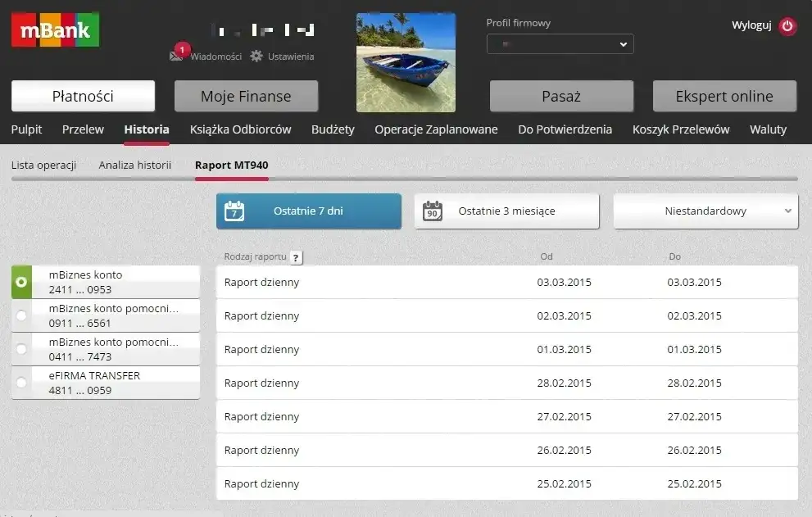Image resolution: width=812 pixels, height=517 pixels.
Task: Click the beach boat profile picture
Action: (x=406, y=62)
